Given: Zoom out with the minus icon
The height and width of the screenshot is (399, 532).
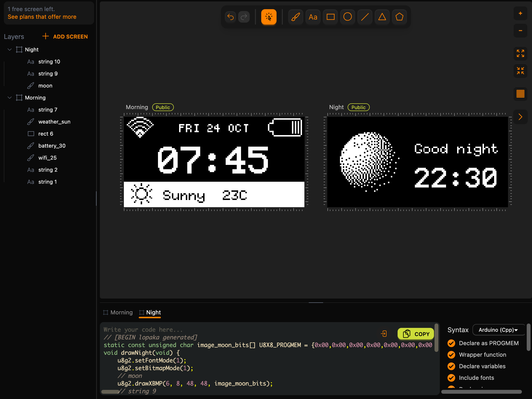Looking at the screenshot, I should click(520, 31).
